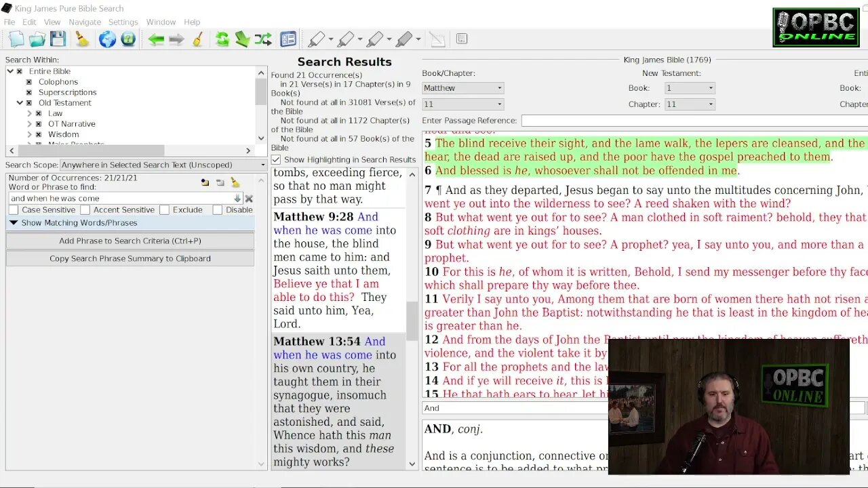Open Matthew 13:54 search result
The image size is (868, 488).
(x=338, y=401)
